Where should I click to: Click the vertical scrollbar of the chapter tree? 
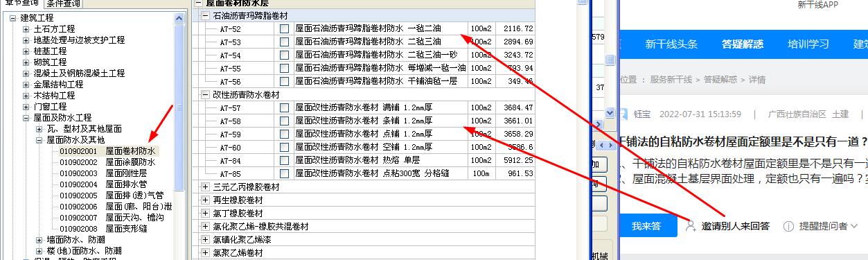pyautogui.click(x=179, y=107)
